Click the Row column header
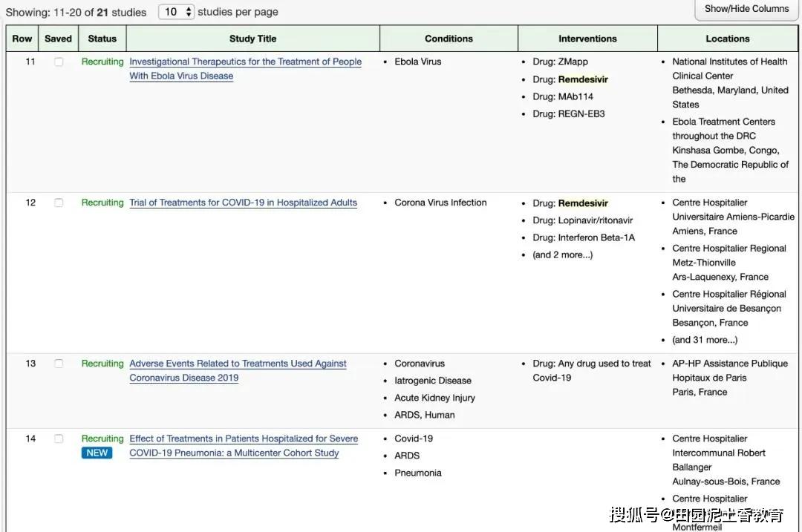The image size is (802, 532). (x=22, y=39)
